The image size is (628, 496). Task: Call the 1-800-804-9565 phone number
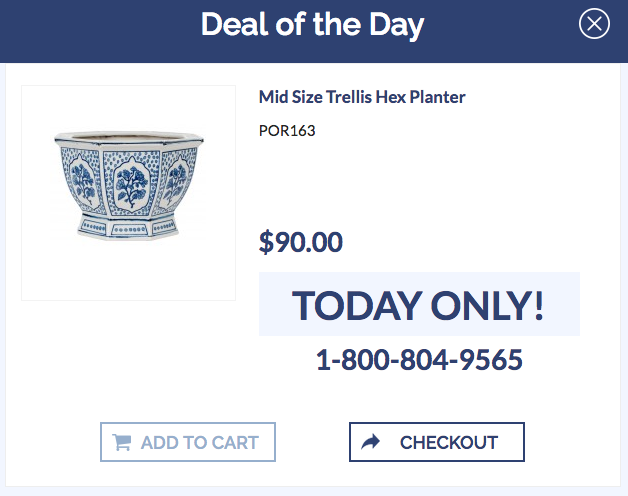coord(419,360)
